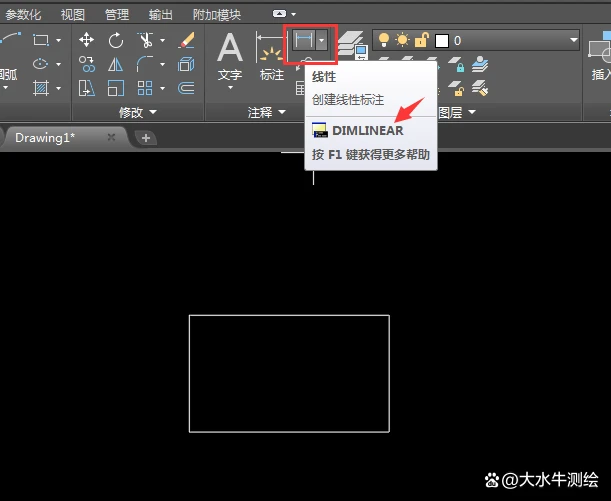Click the Match layer brush icon
611x501 pixels.
pos(480,88)
